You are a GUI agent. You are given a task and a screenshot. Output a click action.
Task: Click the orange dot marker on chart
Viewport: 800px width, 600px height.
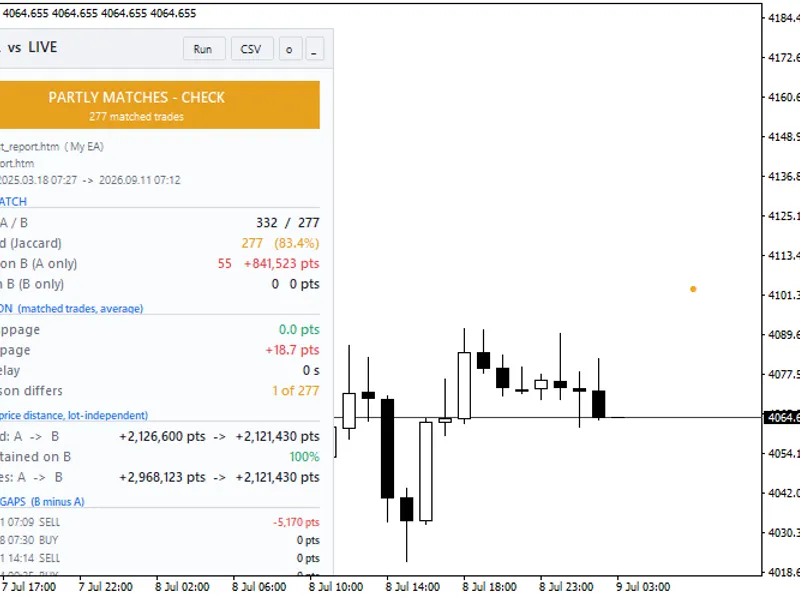tap(693, 289)
